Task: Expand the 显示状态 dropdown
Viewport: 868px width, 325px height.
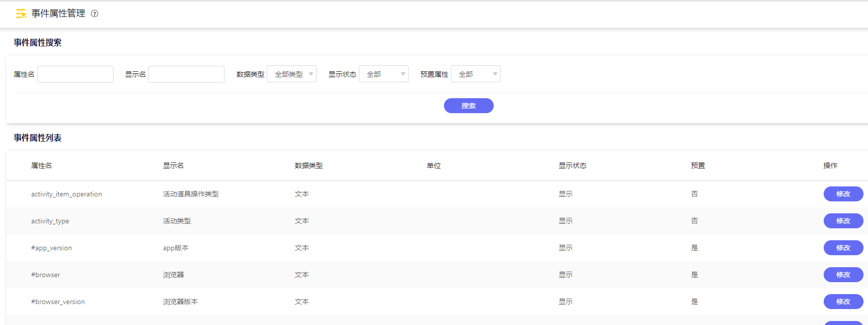Action: pos(383,74)
